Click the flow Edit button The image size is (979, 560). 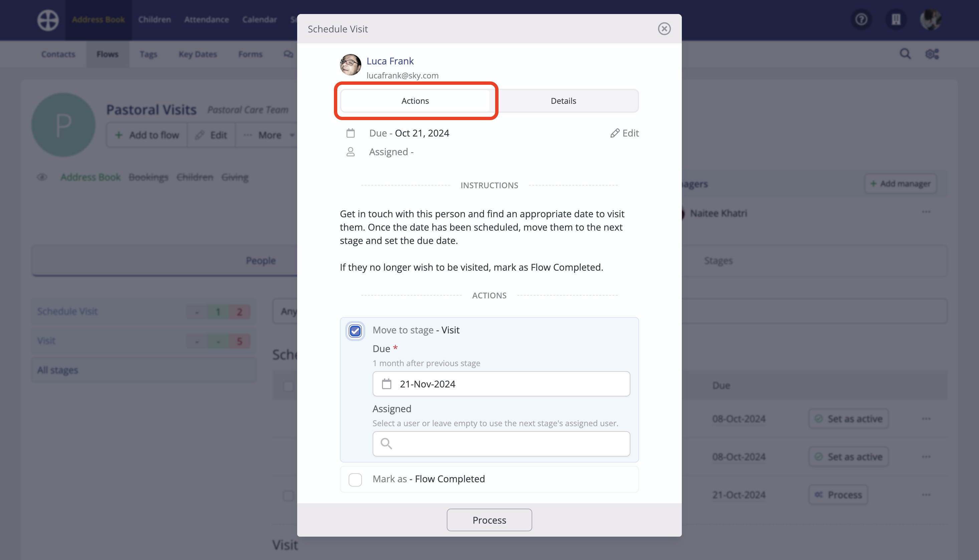coord(211,135)
